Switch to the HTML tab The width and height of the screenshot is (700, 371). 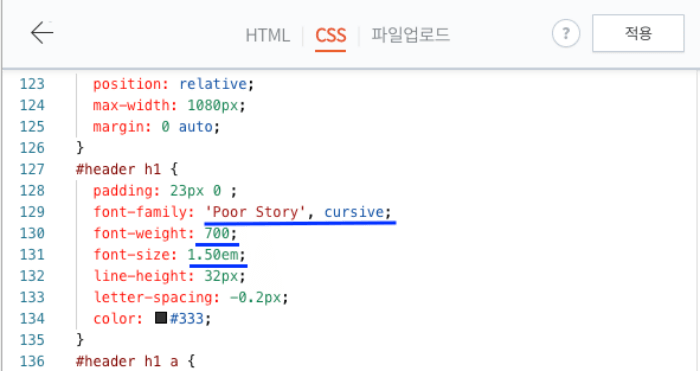pyautogui.click(x=268, y=35)
